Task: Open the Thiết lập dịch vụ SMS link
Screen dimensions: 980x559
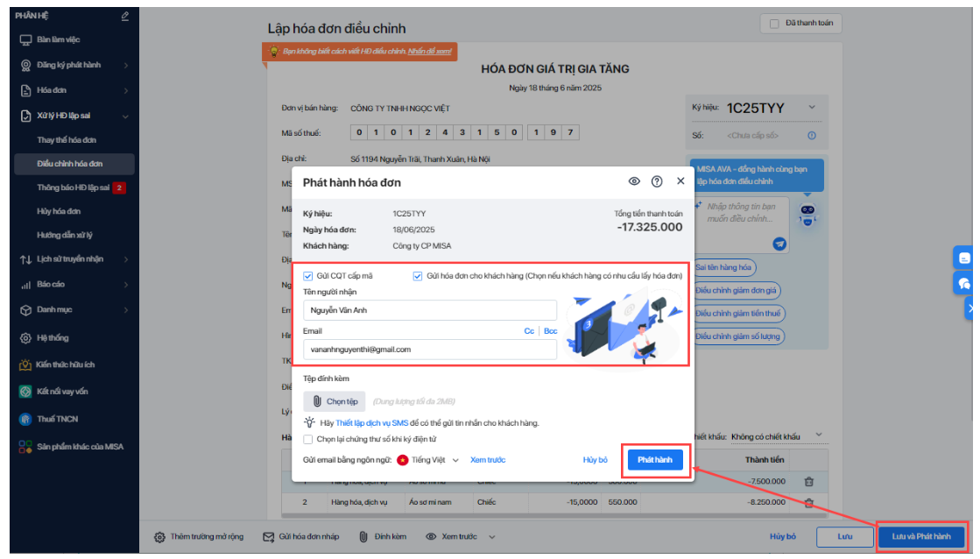Action: [x=372, y=423]
